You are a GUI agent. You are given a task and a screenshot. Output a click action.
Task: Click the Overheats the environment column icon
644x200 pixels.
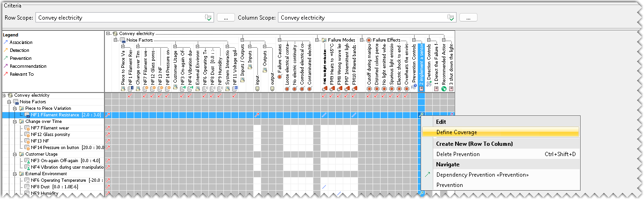coord(407,88)
